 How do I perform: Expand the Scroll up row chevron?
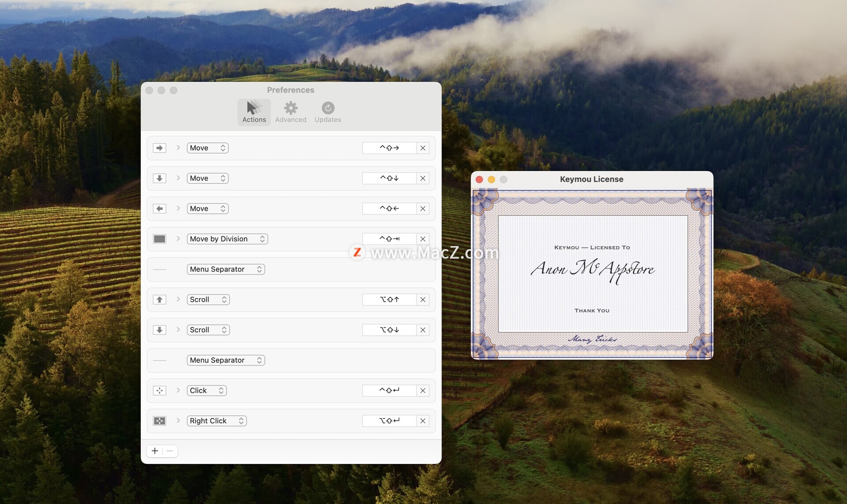[x=178, y=299]
